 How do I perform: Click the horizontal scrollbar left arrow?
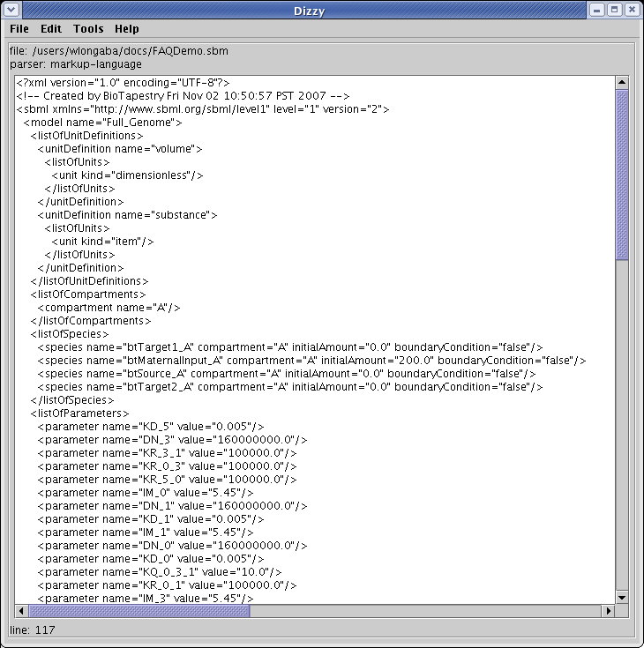click(x=23, y=610)
